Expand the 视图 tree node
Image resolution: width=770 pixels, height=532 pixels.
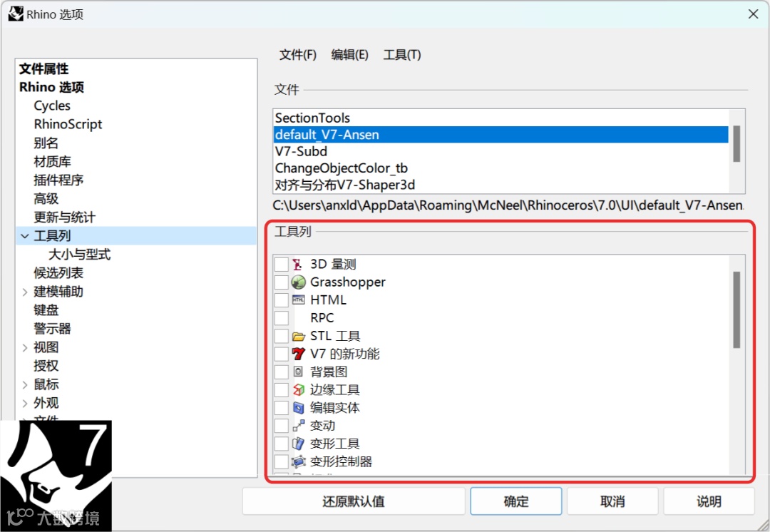(x=25, y=348)
